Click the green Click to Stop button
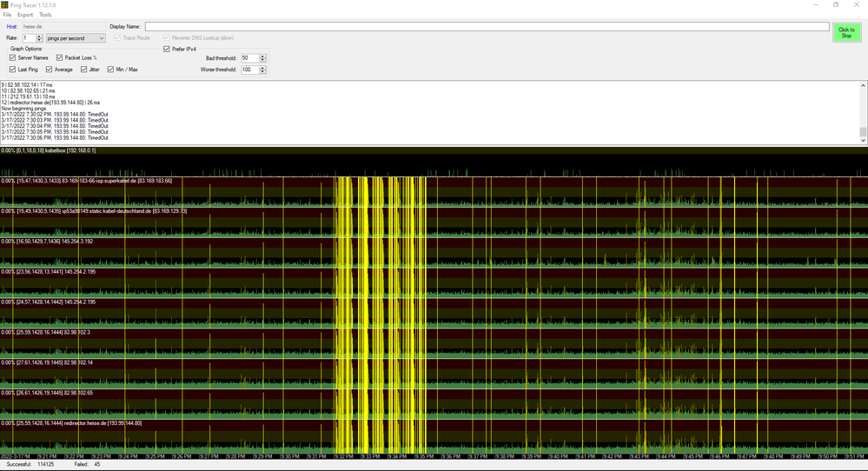The height and width of the screenshot is (471, 868). (846, 33)
